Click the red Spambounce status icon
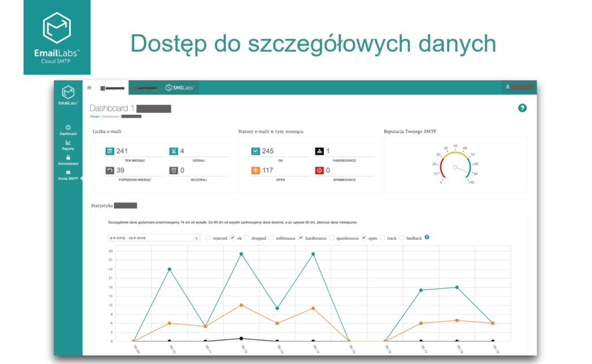Viewport: 592px width, 364px height. pos(319,170)
